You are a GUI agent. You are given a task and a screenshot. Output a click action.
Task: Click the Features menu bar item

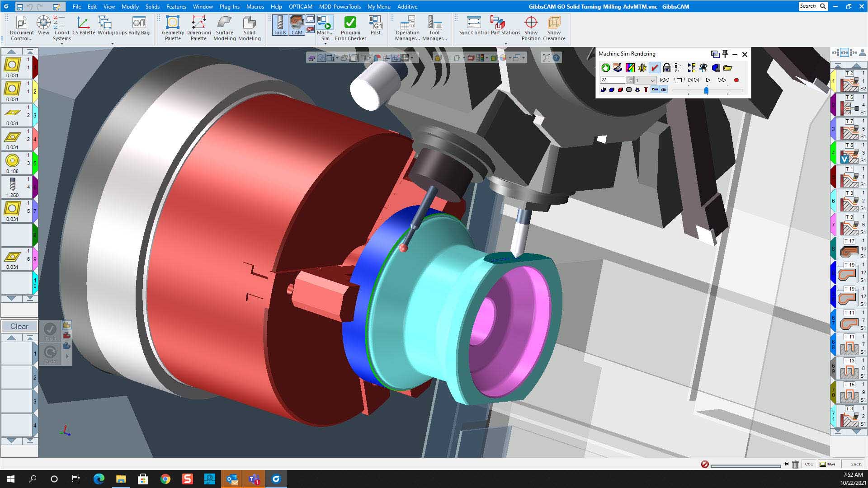coord(175,6)
